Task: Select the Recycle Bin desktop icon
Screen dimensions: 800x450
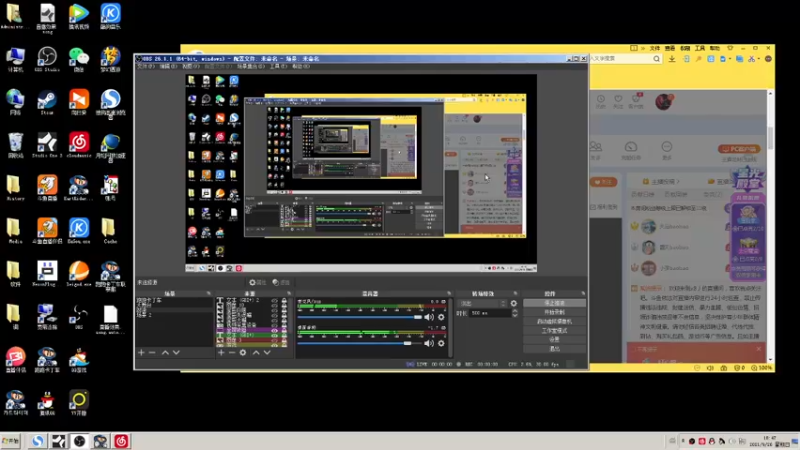Action: click(15, 144)
